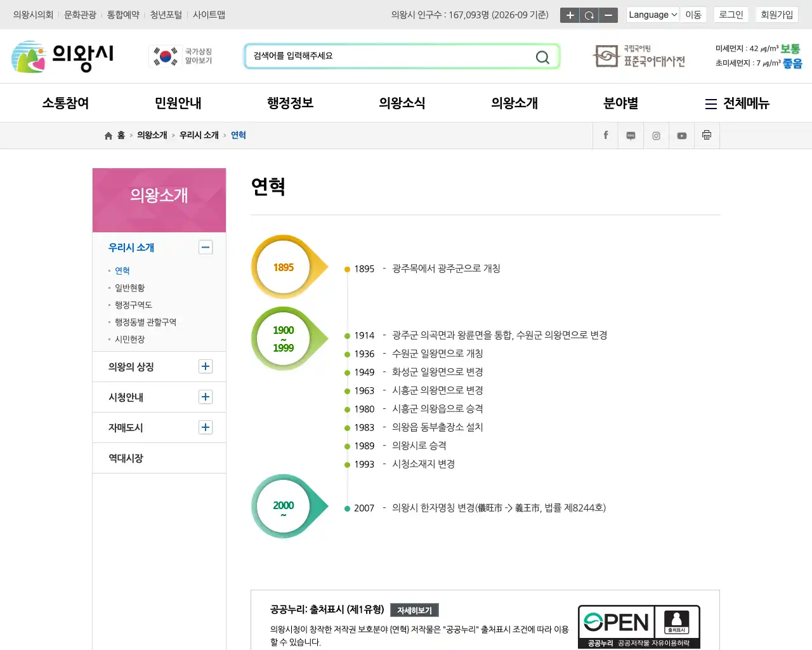Click the home icon in breadcrumb
Viewport: 812px width, 650px height.
point(108,135)
